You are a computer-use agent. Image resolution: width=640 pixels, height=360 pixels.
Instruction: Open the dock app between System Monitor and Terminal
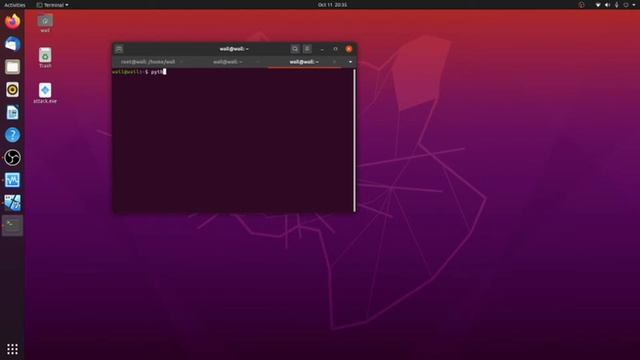12,203
